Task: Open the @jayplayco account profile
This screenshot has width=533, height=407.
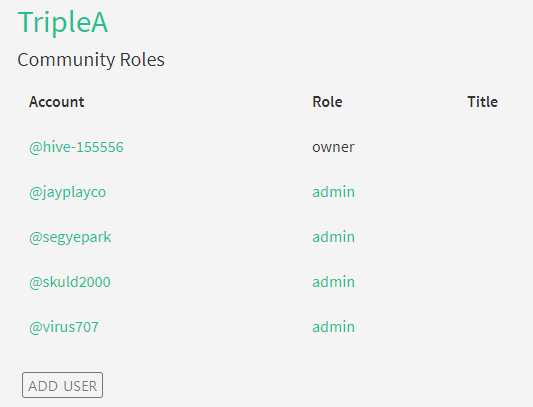Action: 67,192
